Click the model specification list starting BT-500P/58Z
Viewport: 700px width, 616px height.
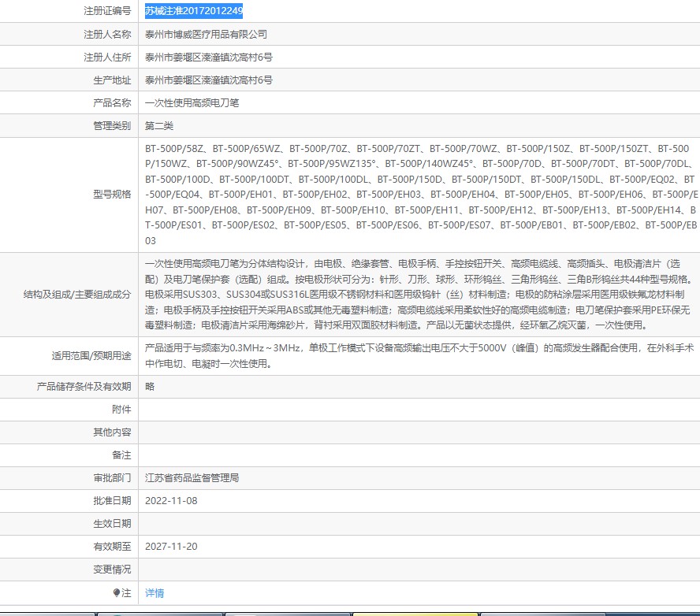pos(421,195)
